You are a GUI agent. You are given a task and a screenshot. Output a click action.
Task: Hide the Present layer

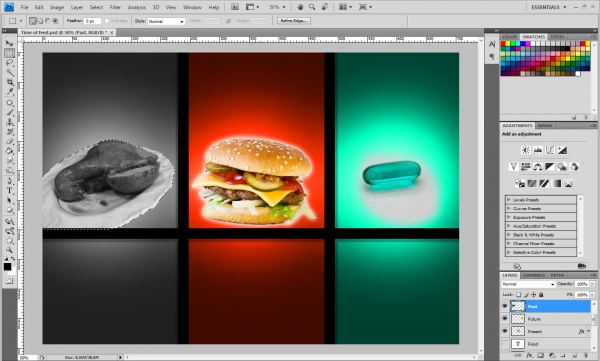(505, 331)
